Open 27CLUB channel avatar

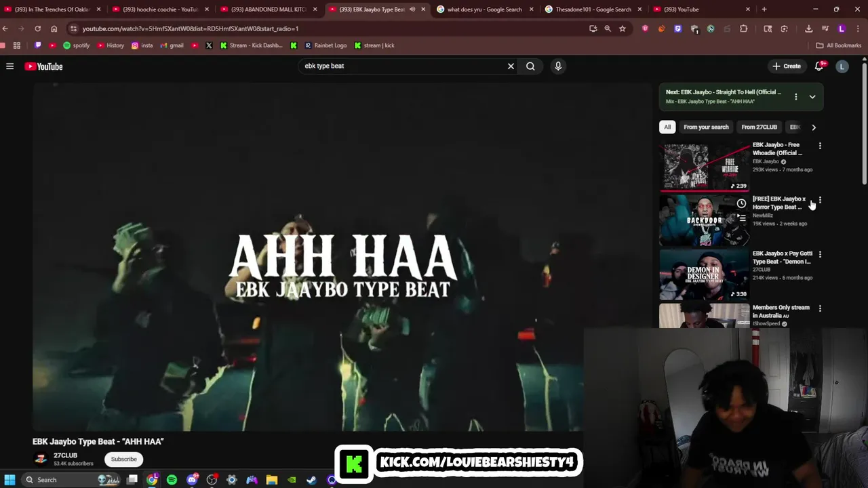pyautogui.click(x=41, y=459)
